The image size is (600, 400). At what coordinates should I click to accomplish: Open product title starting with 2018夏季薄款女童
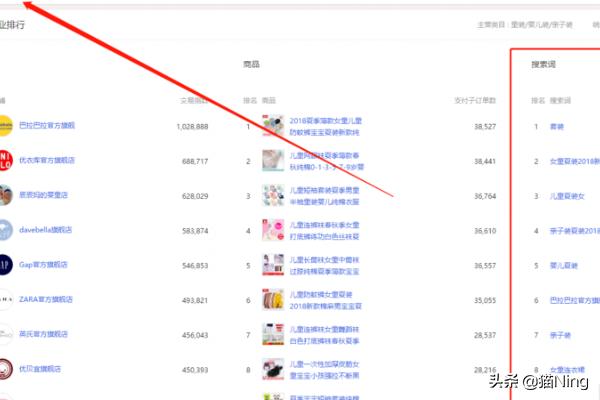tap(326, 126)
